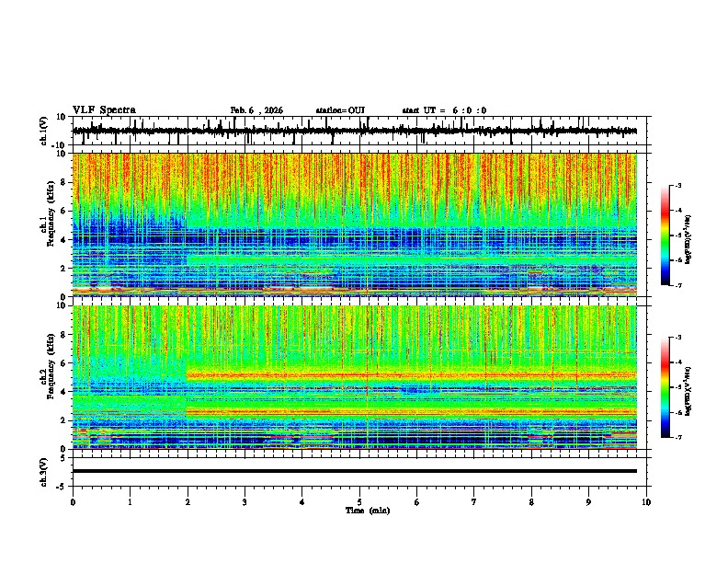
Task: Click the ch.1 frequency spectrogram panel
Action: pyautogui.click(x=355, y=224)
